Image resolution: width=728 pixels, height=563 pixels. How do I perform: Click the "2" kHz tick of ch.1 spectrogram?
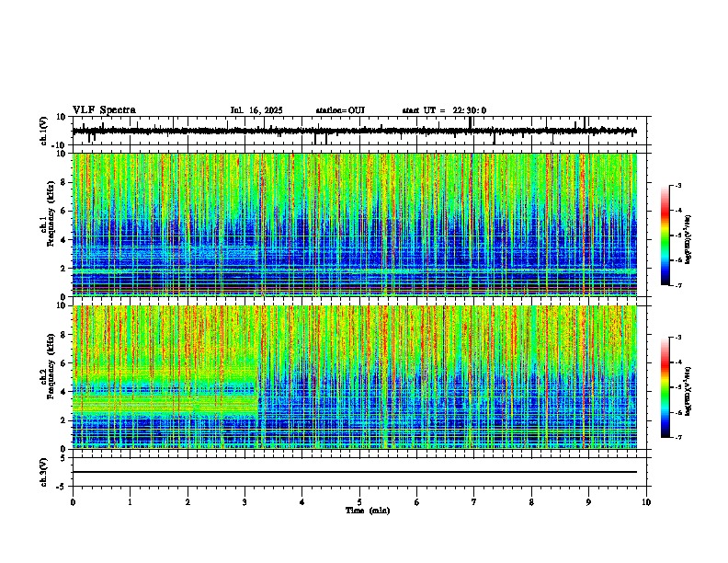(64, 268)
